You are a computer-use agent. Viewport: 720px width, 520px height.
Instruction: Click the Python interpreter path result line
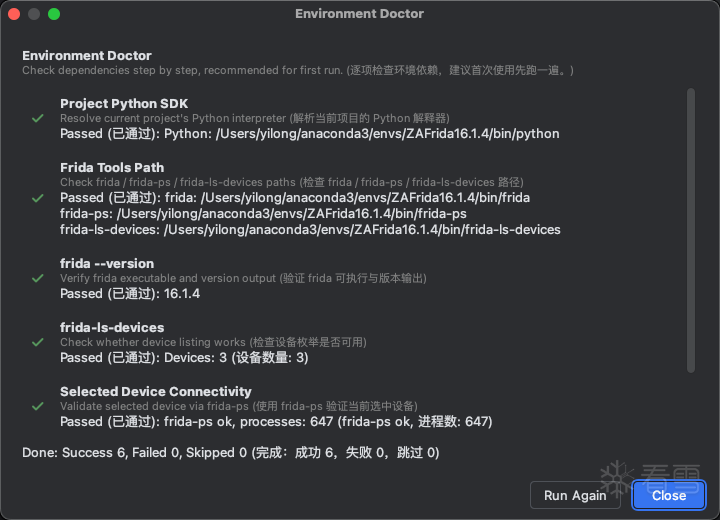tap(310, 134)
